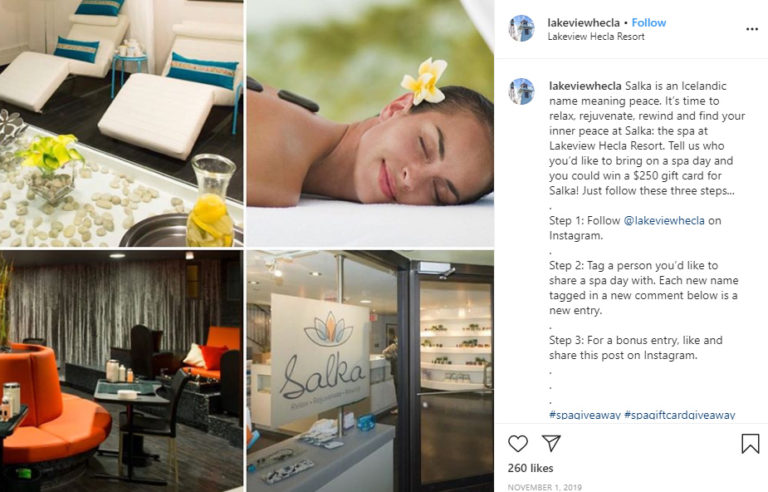The width and height of the screenshot is (768, 492).
Task: Open the lakeviewhecla username in the header
Action: pyautogui.click(x=583, y=23)
